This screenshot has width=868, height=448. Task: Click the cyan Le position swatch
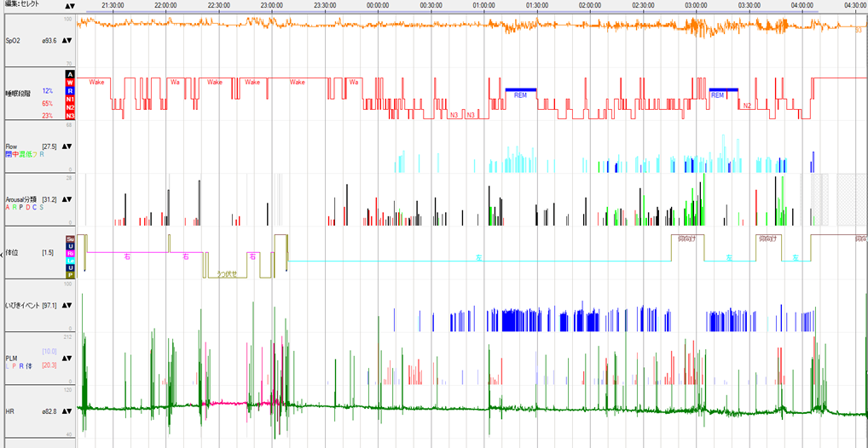pos(71,261)
